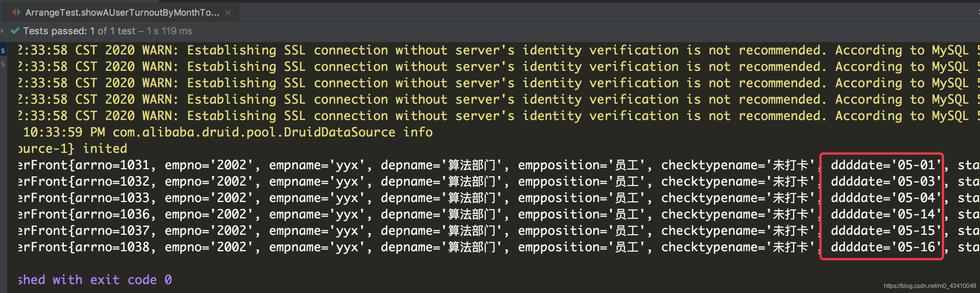
Task: Click the 'inited' log line
Action: pyautogui.click(x=73, y=148)
